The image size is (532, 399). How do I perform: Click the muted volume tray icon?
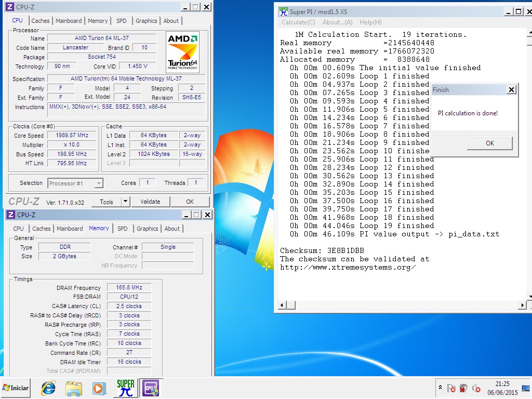pos(476,388)
